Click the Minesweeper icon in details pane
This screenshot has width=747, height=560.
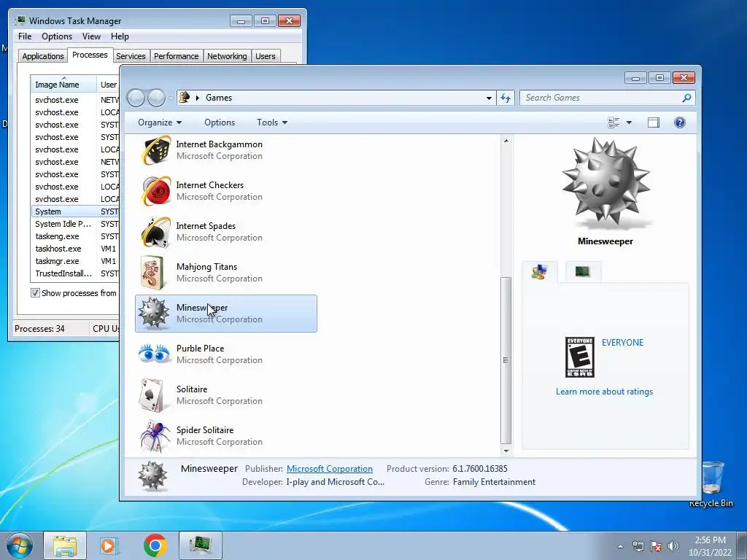point(152,475)
